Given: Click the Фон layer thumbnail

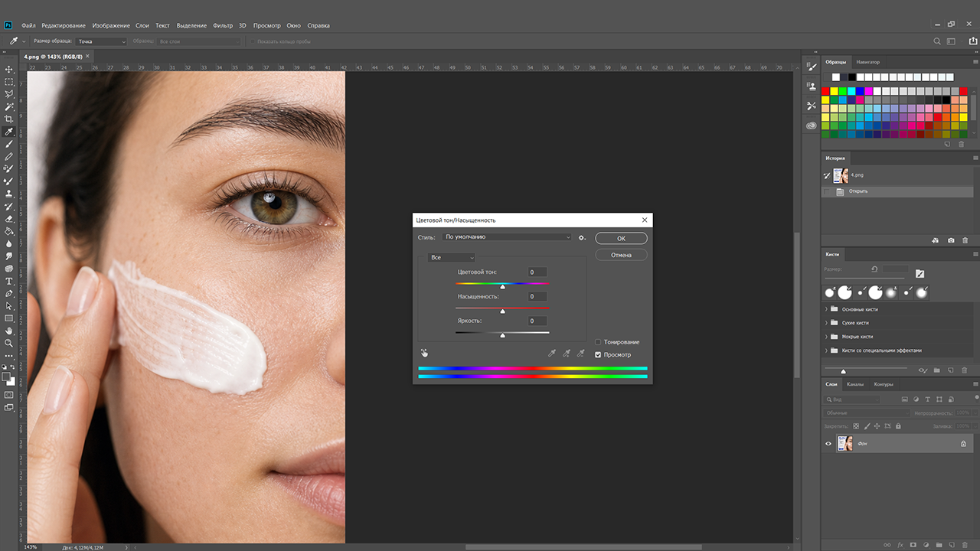Looking at the screenshot, I should 844,444.
